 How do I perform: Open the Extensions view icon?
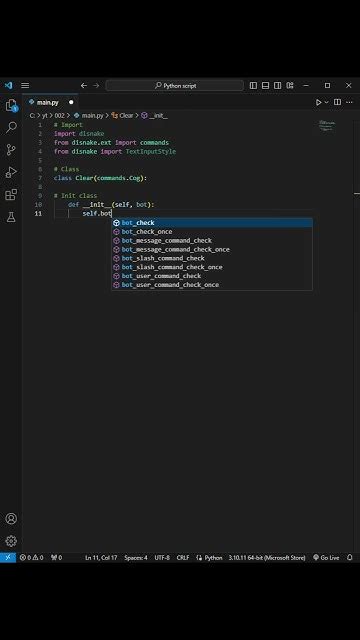tap(11, 195)
